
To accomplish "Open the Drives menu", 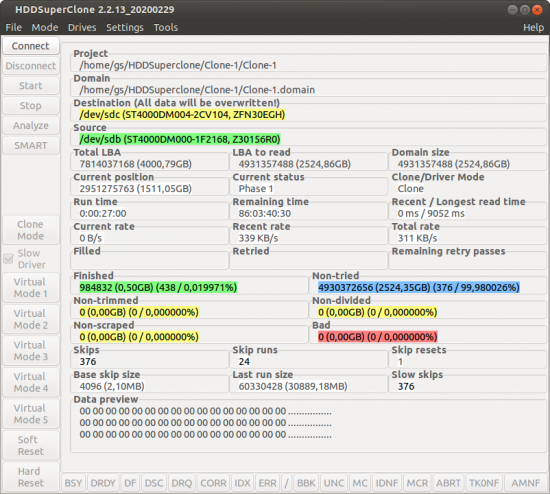I will pos(82,27).
